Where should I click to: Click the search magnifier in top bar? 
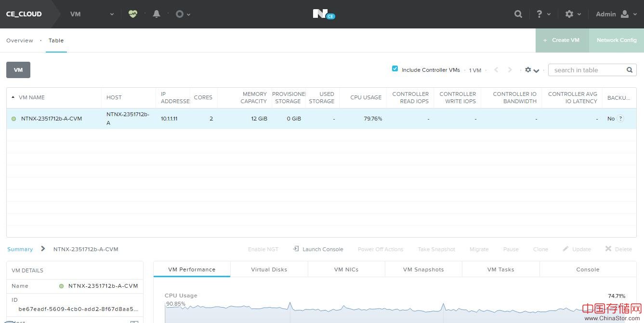518,14
